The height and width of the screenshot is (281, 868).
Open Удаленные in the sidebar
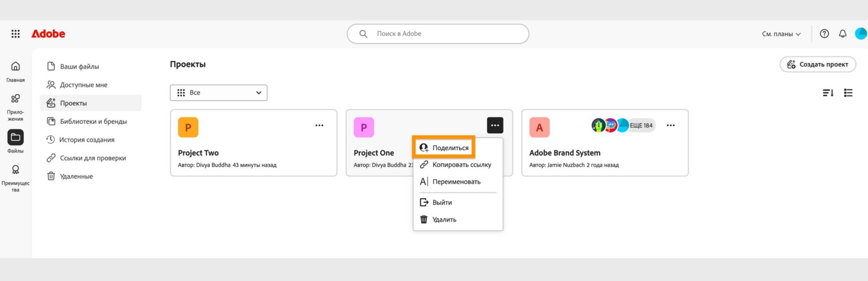90,176
